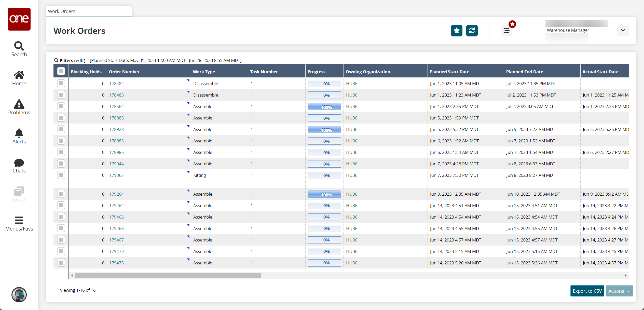Viewport: 644px width, 310px height.
Task: Click Export to CSV button
Action: (x=587, y=291)
